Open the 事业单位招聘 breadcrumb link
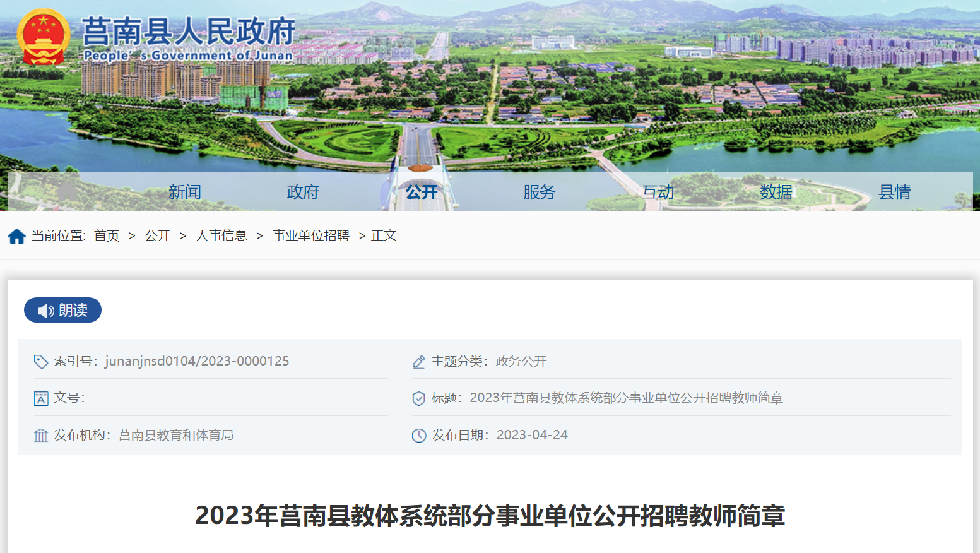 [x=311, y=235]
